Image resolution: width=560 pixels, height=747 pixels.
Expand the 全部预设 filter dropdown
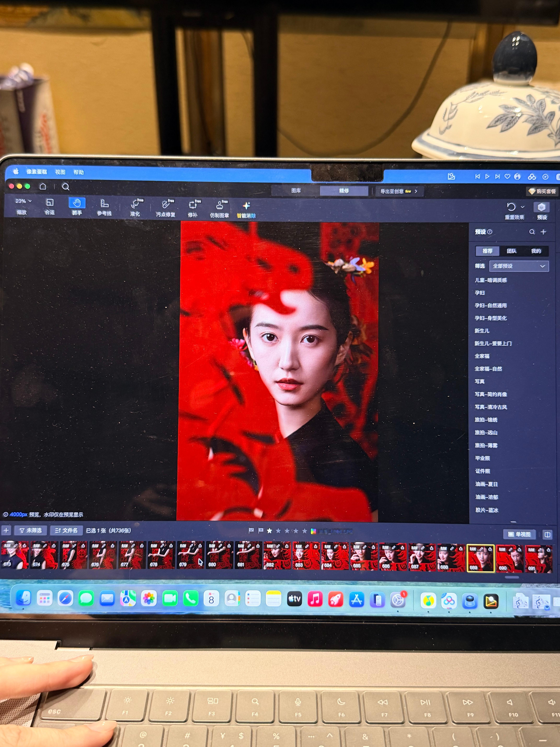[x=519, y=266]
